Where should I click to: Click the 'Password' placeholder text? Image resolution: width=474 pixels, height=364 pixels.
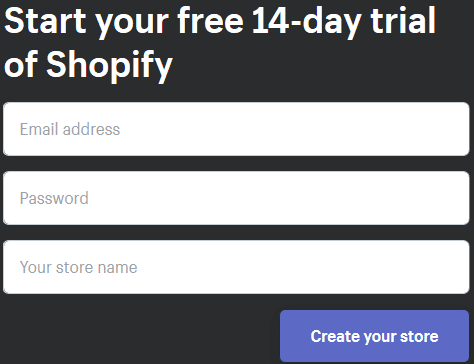[54, 198]
